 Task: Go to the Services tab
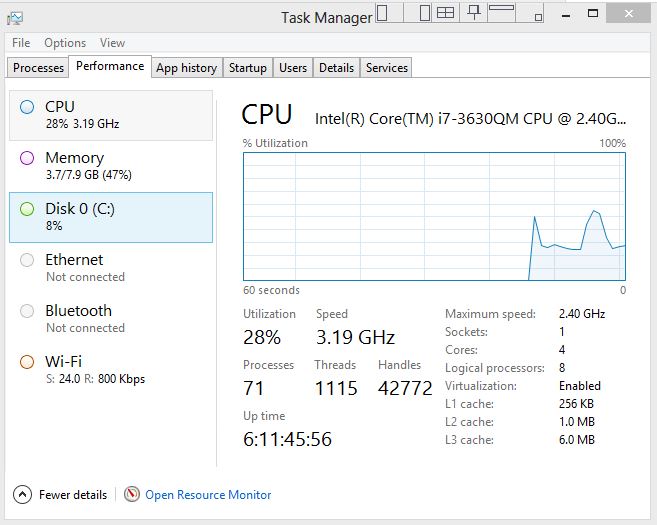386,68
